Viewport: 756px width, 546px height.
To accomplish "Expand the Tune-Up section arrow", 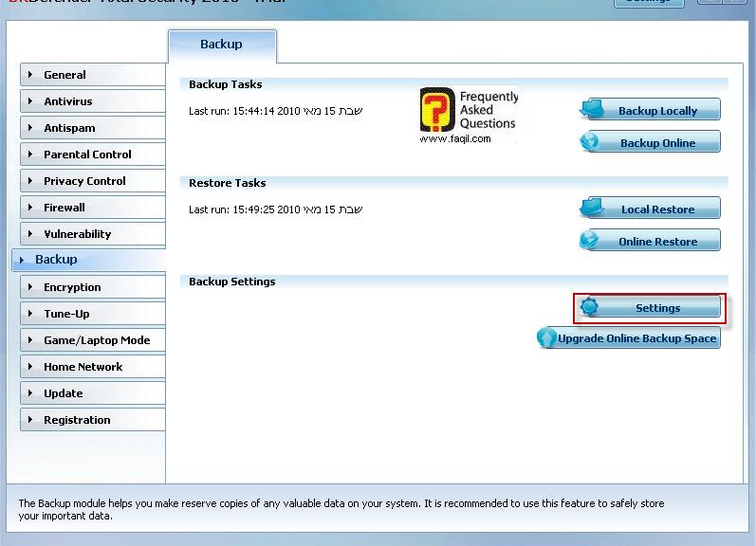I will (x=30, y=314).
